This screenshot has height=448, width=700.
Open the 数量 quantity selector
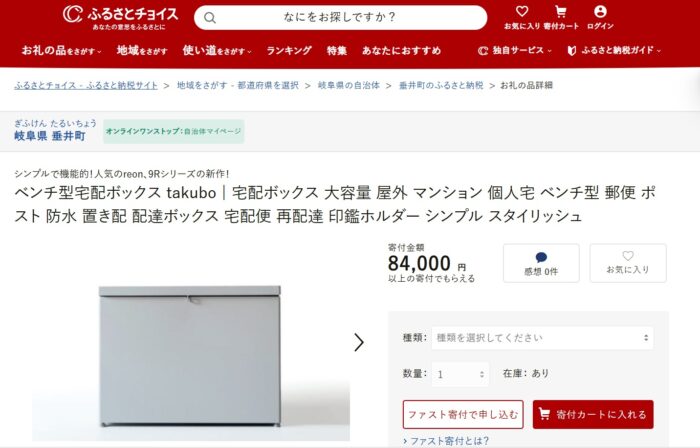pos(460,374)
